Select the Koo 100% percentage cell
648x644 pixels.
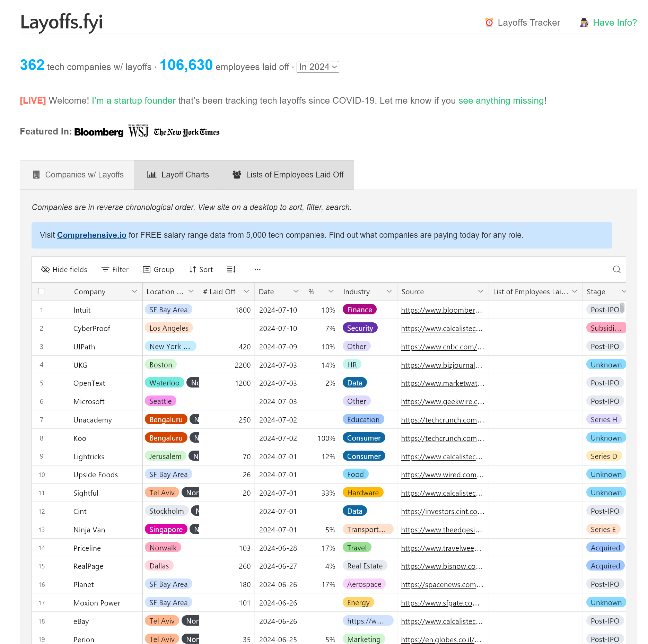pos(322,438)
